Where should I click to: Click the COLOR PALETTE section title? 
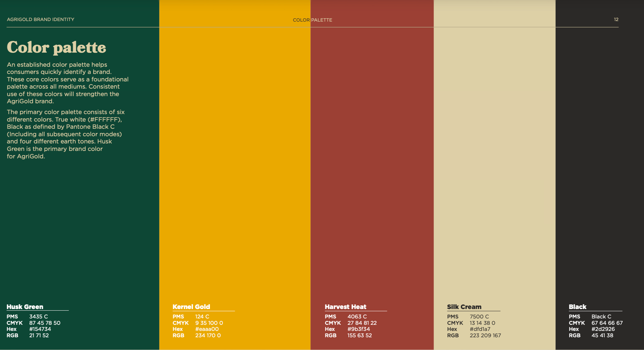click(312, 20)
